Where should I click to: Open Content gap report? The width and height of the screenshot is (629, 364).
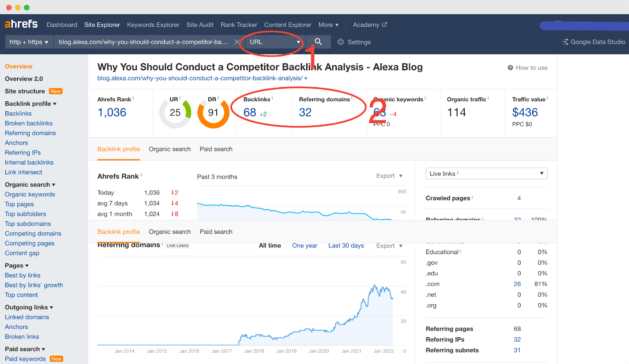tap(22, 253)
